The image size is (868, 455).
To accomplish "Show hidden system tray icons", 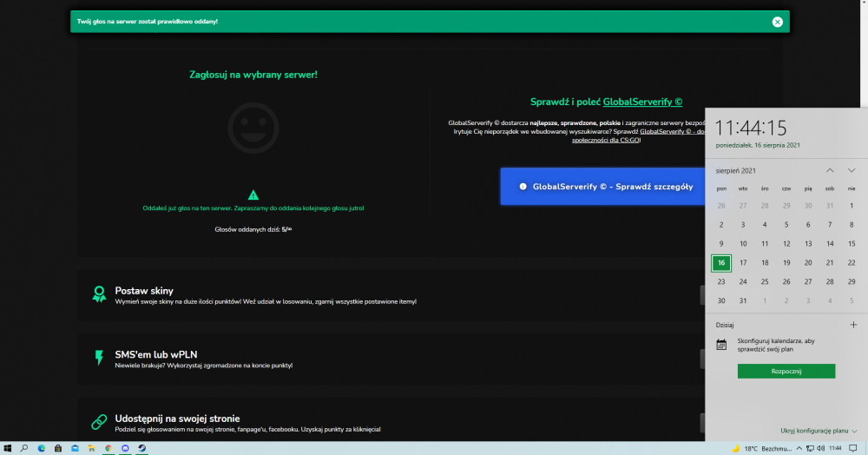I will (x=799, y=448).
